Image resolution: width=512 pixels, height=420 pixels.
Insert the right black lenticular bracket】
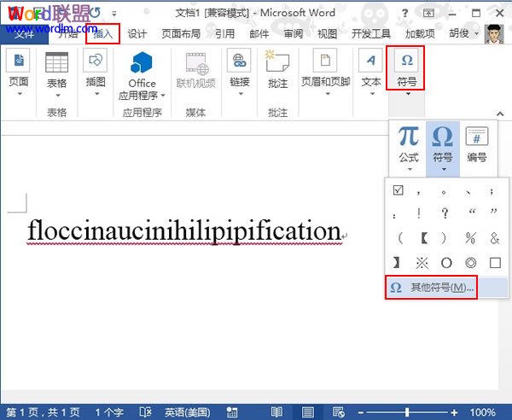click(396, 263)
